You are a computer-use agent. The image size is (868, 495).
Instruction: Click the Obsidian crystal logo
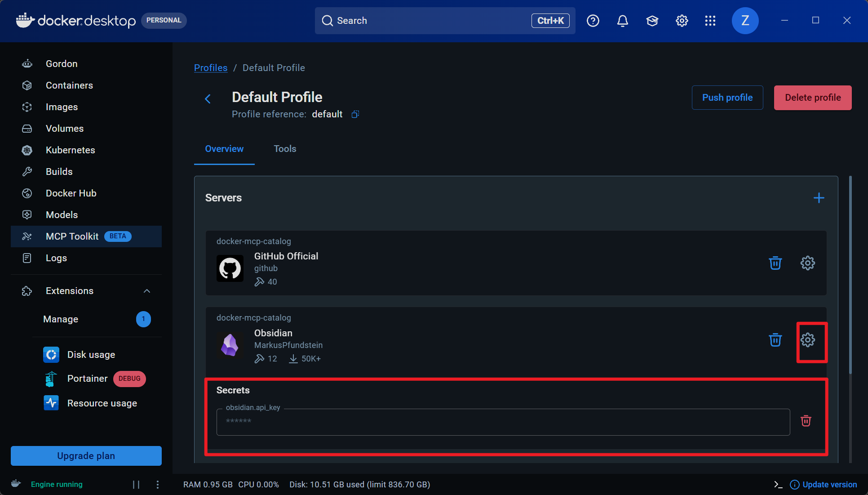pyautogui.click(x=230, y=345)
